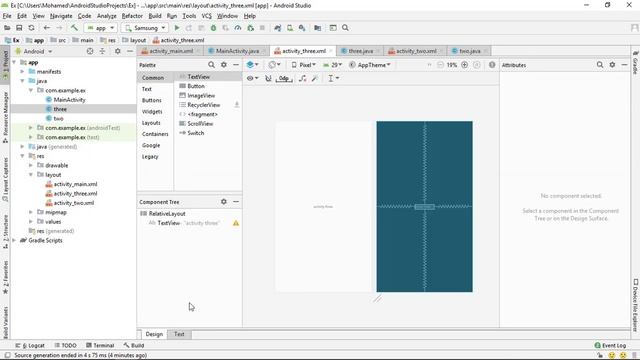Click download icon next to RecyclerView
The image size is (640, 360).
[236, 105]
